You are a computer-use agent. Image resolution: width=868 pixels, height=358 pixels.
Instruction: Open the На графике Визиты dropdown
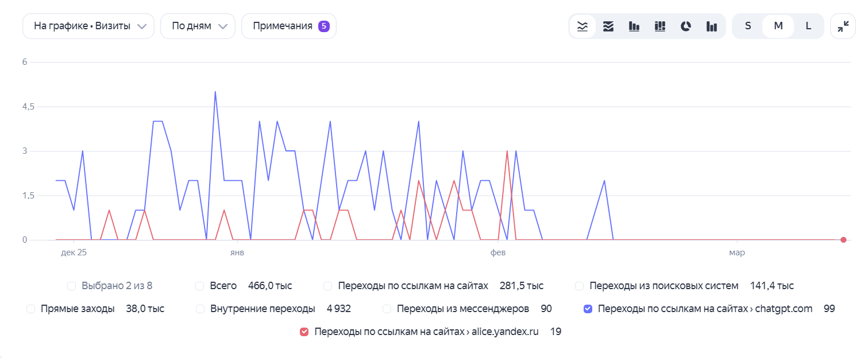click(x=88, y=26)
